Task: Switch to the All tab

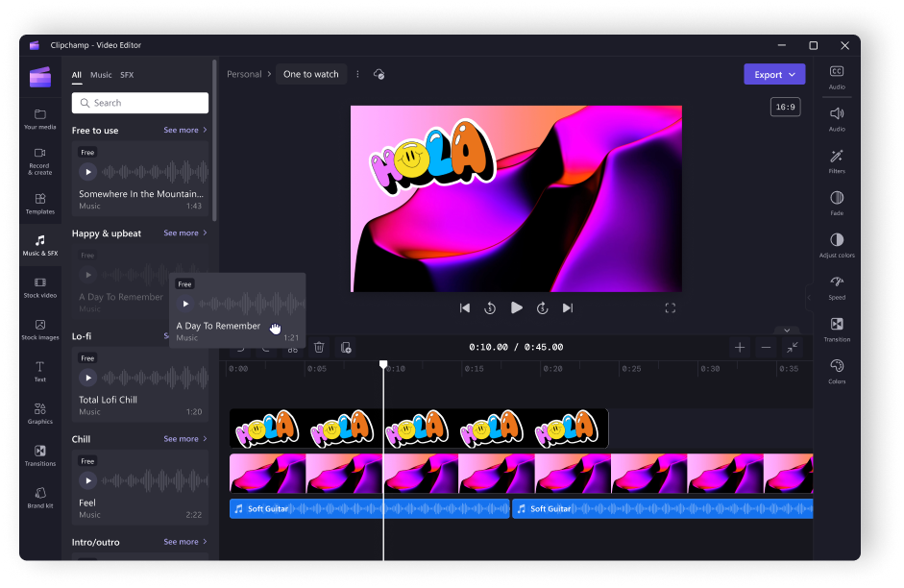Action: [x=76, y=75]
